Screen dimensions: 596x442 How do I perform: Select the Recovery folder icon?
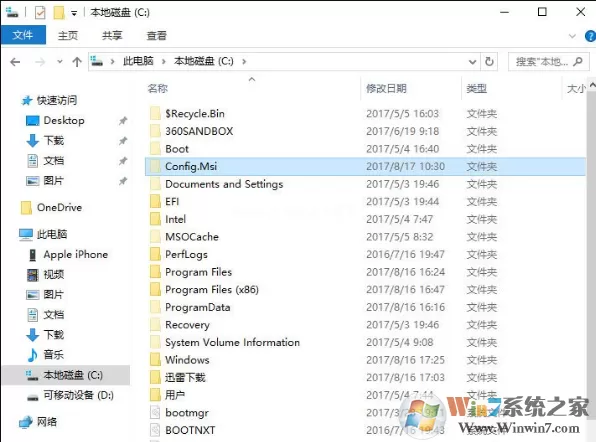tap(155, 325)
